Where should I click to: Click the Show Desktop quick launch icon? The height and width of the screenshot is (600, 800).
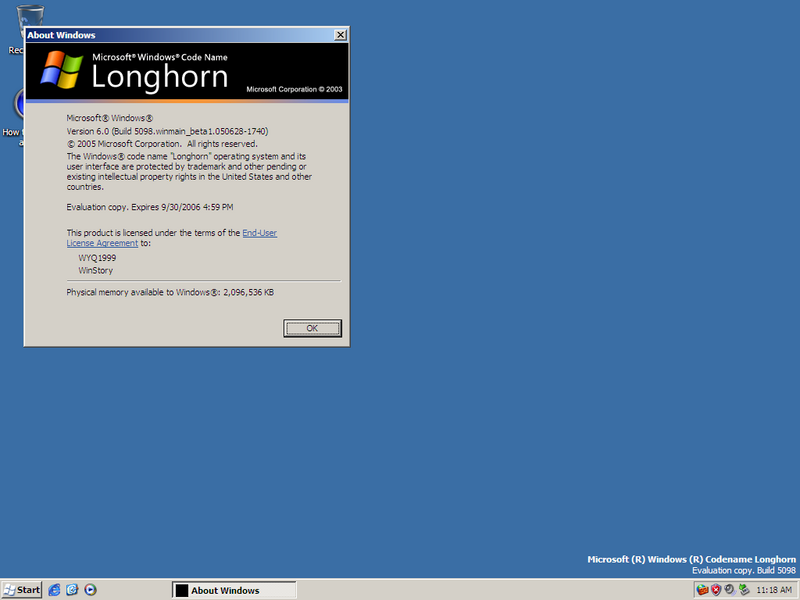72,590
